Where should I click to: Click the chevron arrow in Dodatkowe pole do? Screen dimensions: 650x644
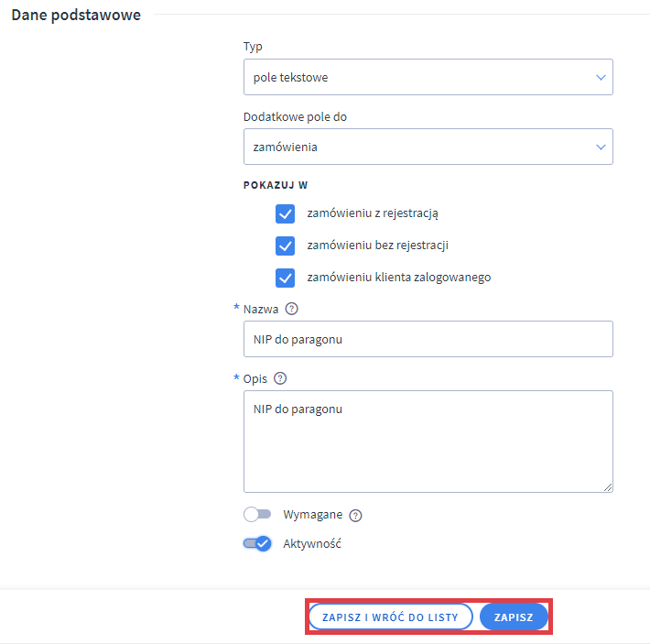[601, 147]
